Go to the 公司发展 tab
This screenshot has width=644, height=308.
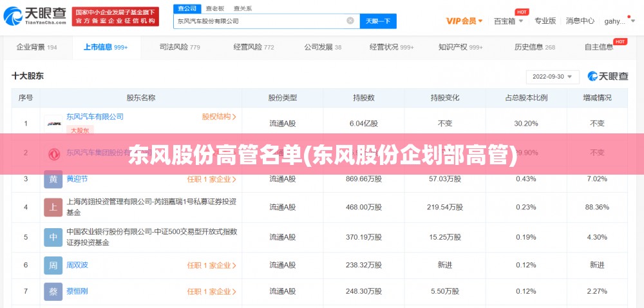323,47
